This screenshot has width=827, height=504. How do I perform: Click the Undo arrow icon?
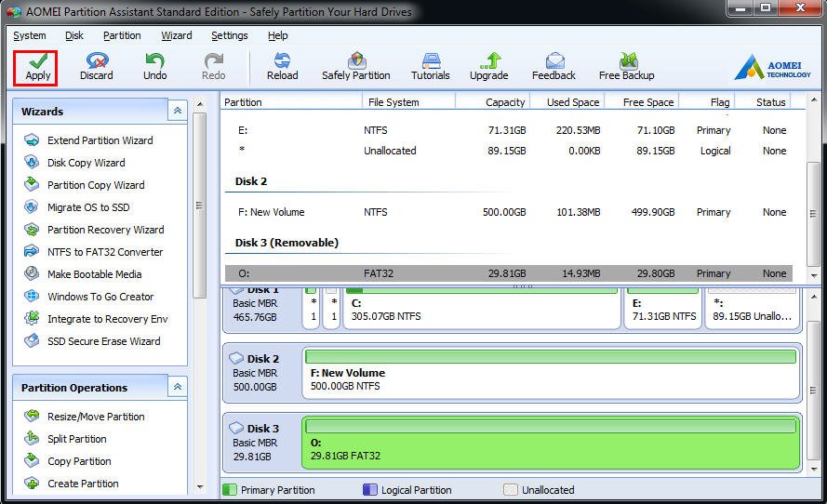pyautogui.click(x=154, y=60)
